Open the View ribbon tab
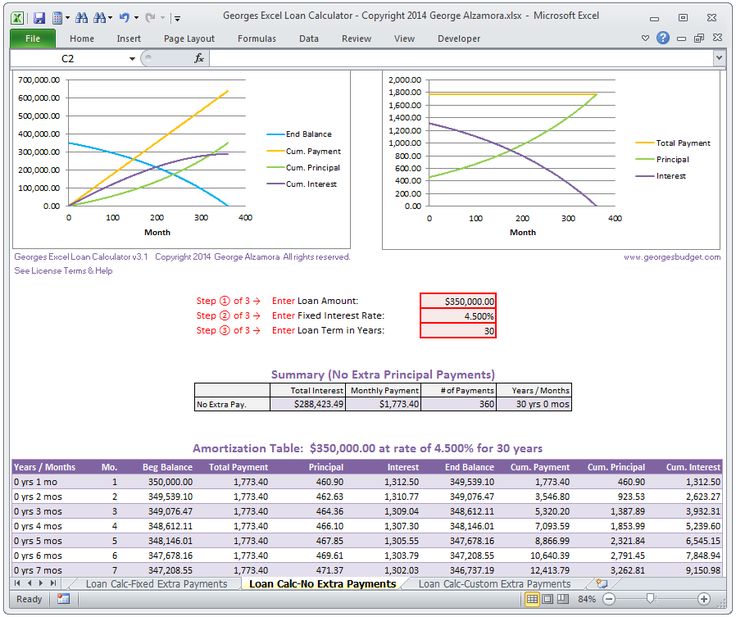 [x=404, y=39]
